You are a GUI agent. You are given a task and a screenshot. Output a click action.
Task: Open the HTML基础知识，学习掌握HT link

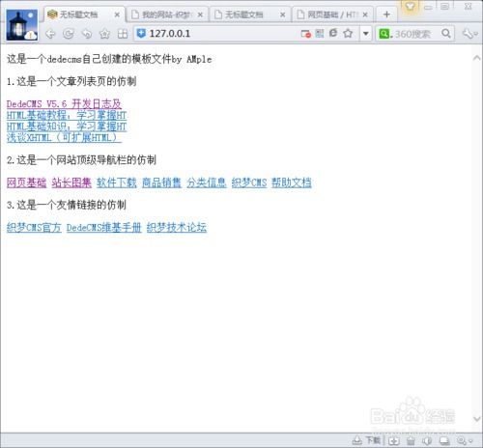(x=67, y=126)
